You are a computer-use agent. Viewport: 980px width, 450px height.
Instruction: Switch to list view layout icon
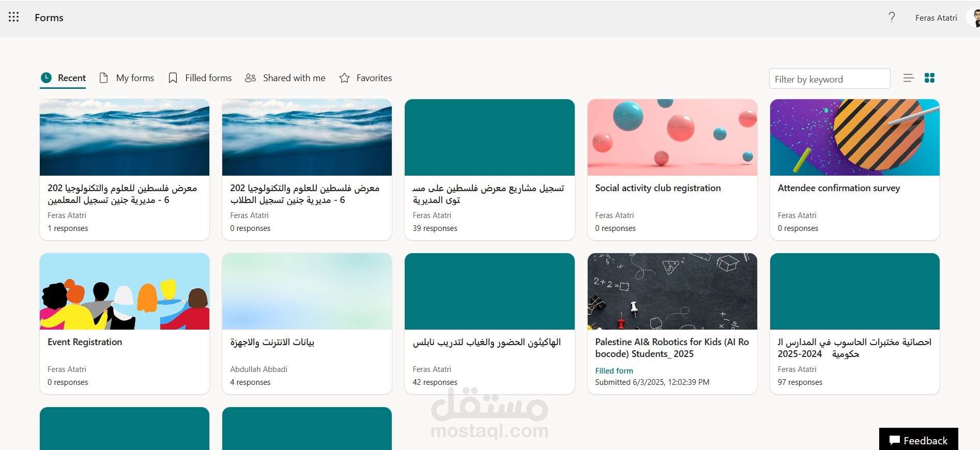[x=909, y=78]
